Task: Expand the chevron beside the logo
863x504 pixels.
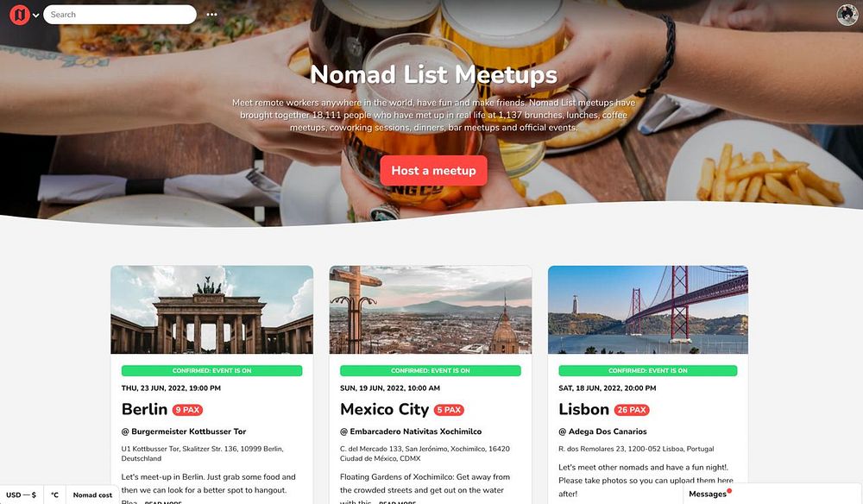Action: pyautogui.click(x=35, y=16)
